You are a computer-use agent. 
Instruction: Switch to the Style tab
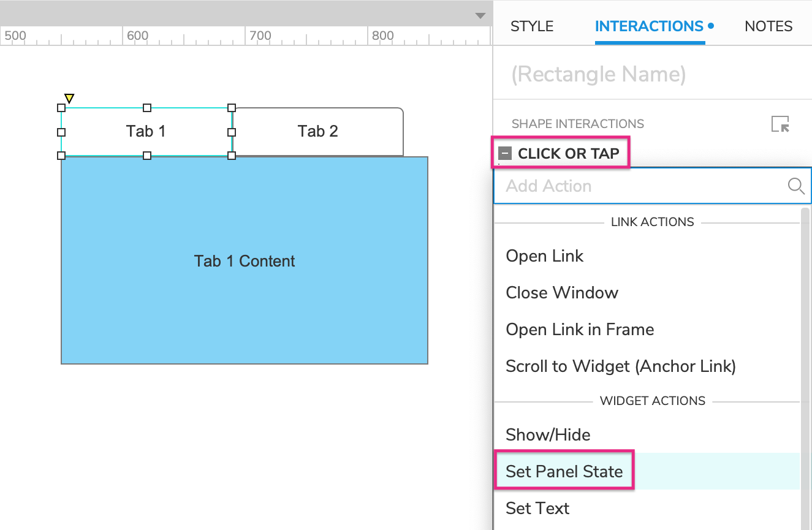pyautogui.click(x=532, y=26)
